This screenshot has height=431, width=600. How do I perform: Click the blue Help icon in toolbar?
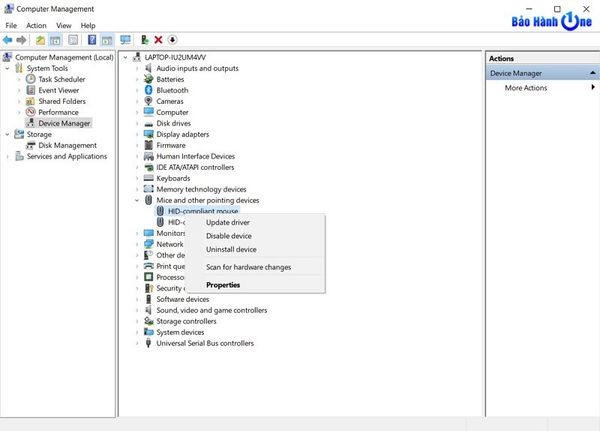[x=92, y=40]
